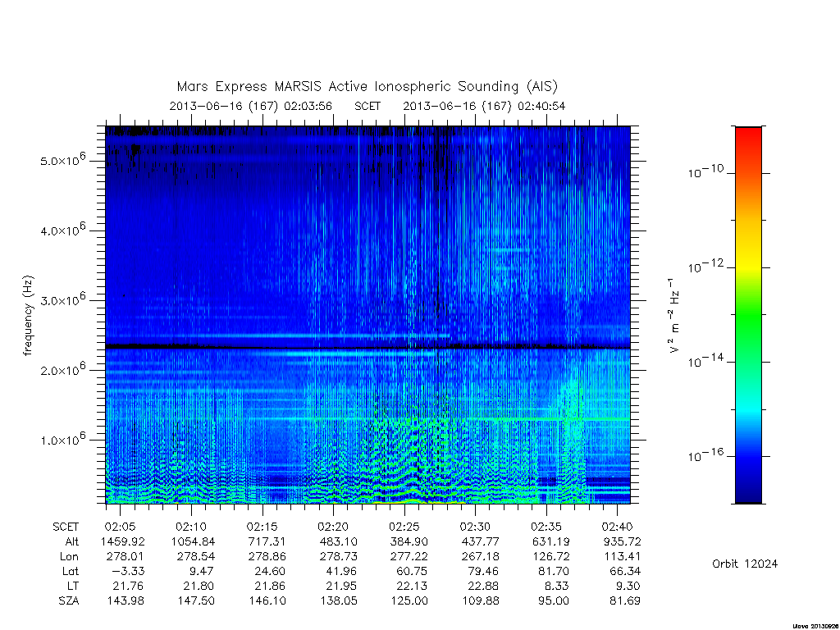Select the 02:05 SCET time tick label
This screenshot has width=840, height=630.
(120, 527)
